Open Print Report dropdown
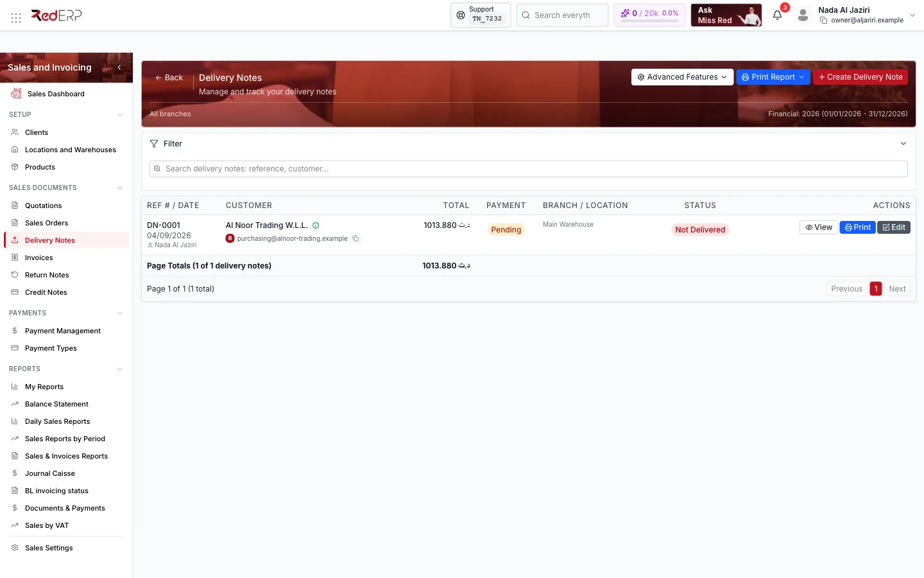Viewport: 924px width, 578px height. click(773, 77)
